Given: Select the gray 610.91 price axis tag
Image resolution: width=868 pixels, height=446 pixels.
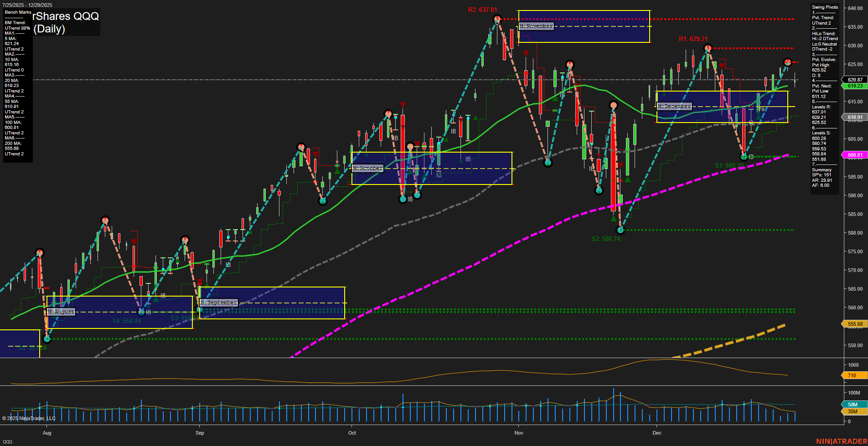Looking at the screenshot, I should coord(855,117).
